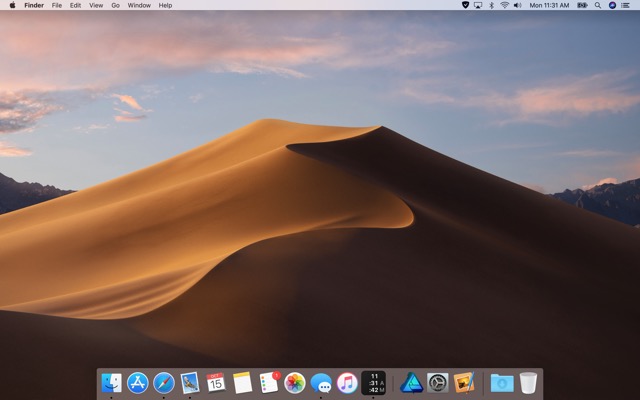Open System Preferences from the Dock
The width and height of the screenshot is (640, 400).
(x=438, y=383)
